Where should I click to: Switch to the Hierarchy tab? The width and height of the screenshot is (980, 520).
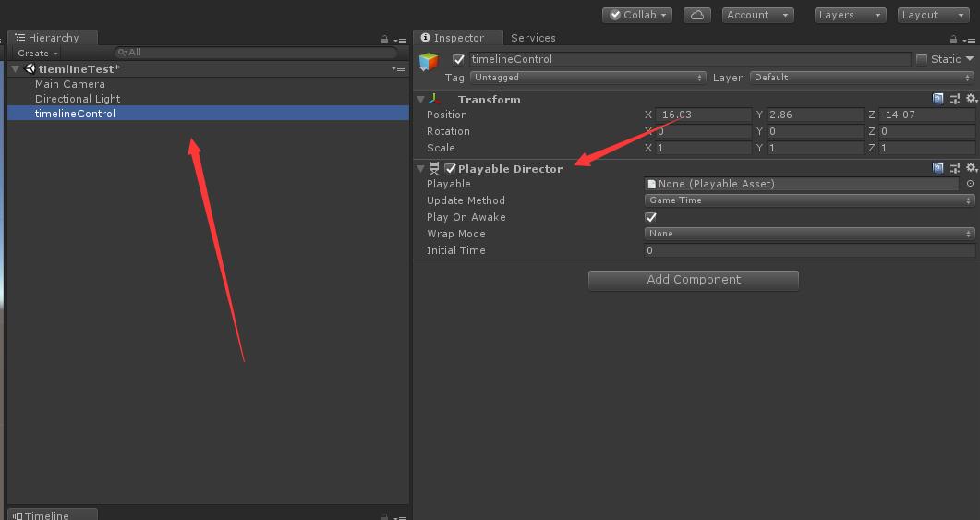(53, 38)
